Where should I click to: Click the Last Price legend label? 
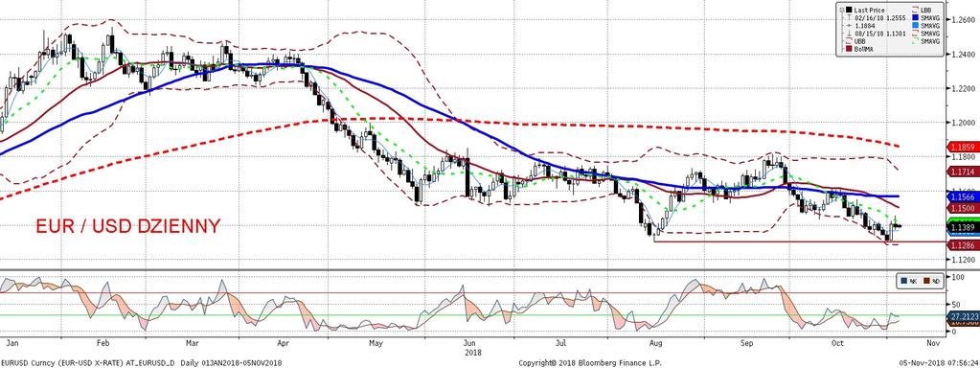point(870,10)
